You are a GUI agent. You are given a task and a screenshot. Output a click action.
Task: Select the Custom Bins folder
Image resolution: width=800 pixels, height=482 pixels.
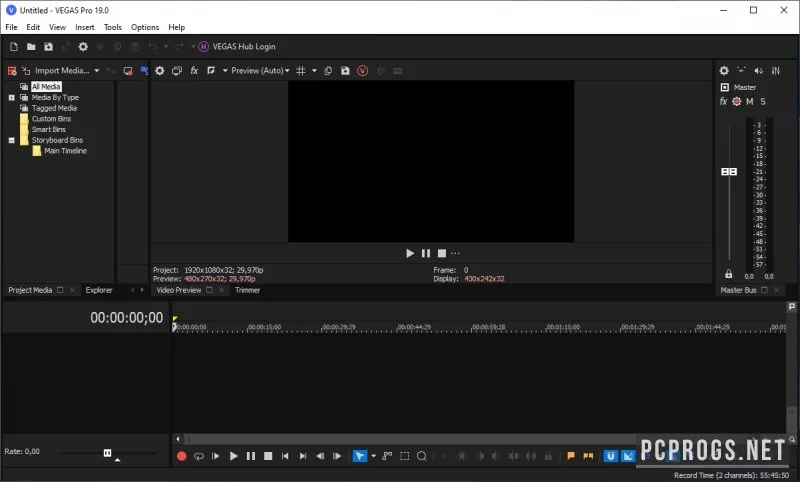click(51, 119)
